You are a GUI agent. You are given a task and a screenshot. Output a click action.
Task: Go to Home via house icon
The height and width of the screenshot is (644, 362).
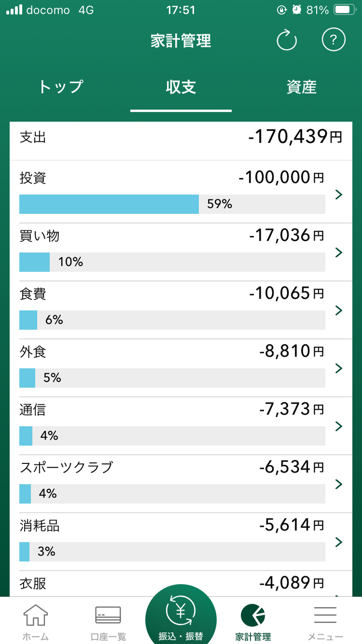pyautogui.click(x=36, y=615)
